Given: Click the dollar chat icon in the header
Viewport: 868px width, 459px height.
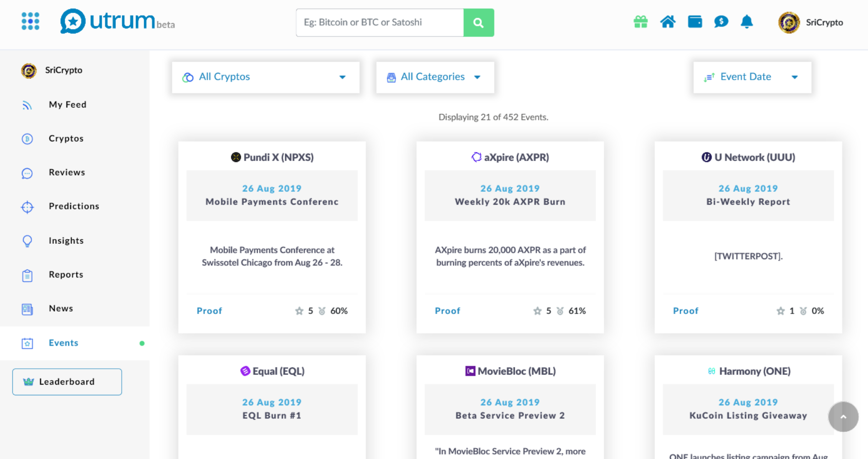Looking at the screenshot, I should (721, 22).
